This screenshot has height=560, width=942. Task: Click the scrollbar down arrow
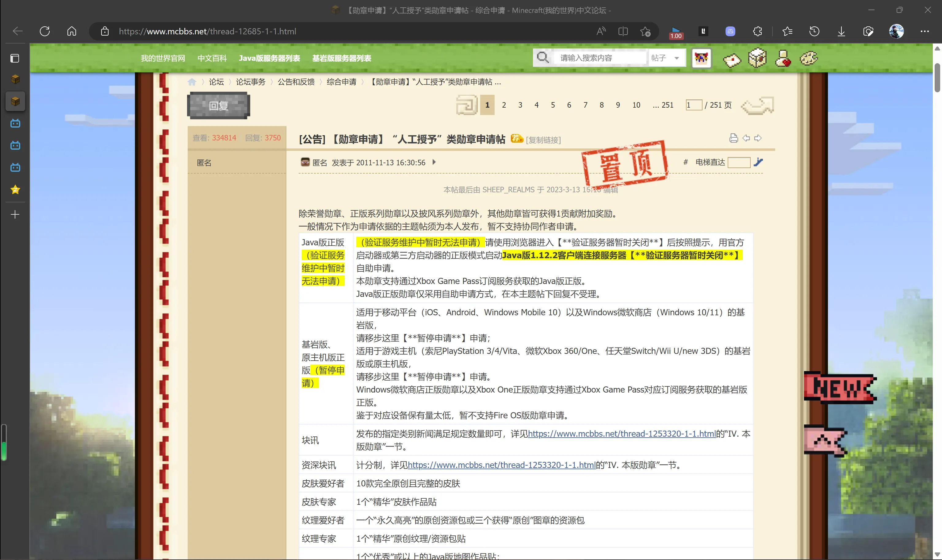937,555
